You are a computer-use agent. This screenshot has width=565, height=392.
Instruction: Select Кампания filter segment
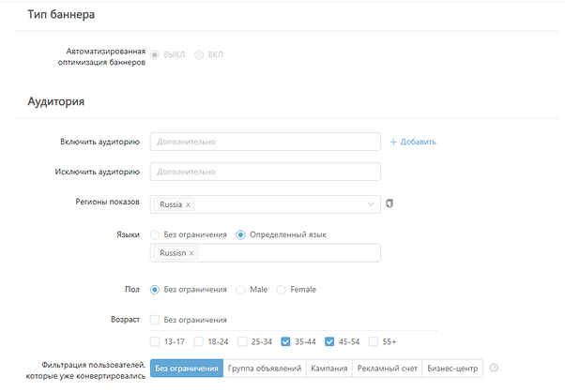click(x=329, y=369)
